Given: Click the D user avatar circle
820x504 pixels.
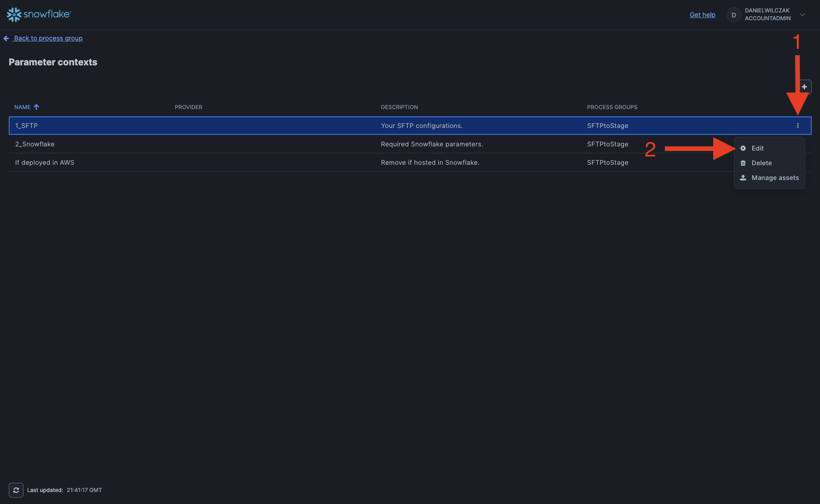Looking at the screenshot, I should point(733,15).
